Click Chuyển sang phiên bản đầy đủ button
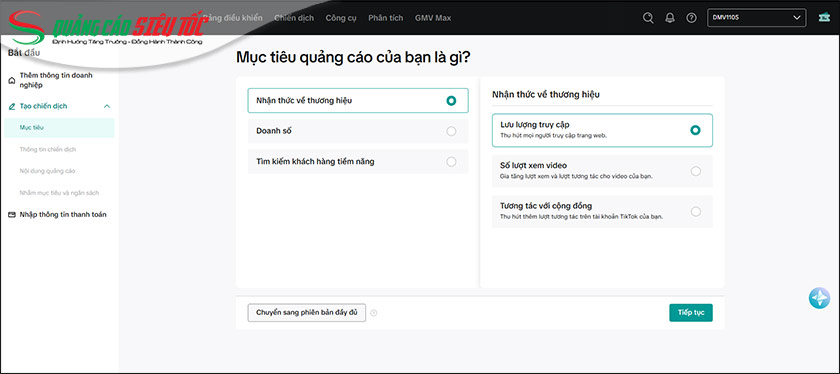This screenshot has height=374, width=840. tap(306, 312)
